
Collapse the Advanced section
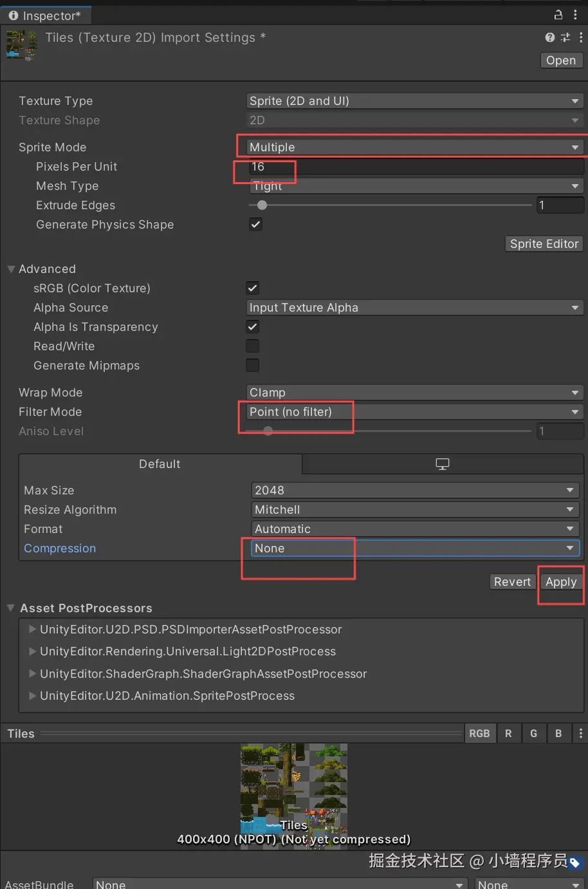click(11, 269)
